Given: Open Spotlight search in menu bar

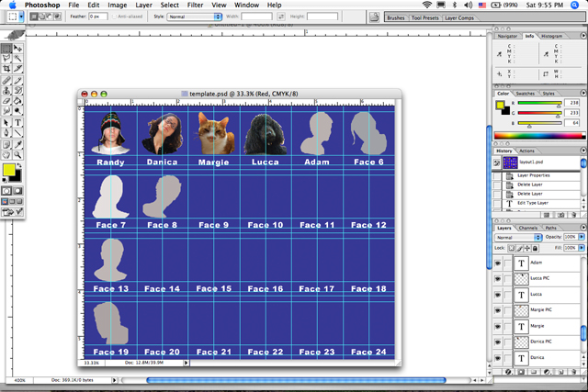Looking at the screenshot, I should 574,5.
